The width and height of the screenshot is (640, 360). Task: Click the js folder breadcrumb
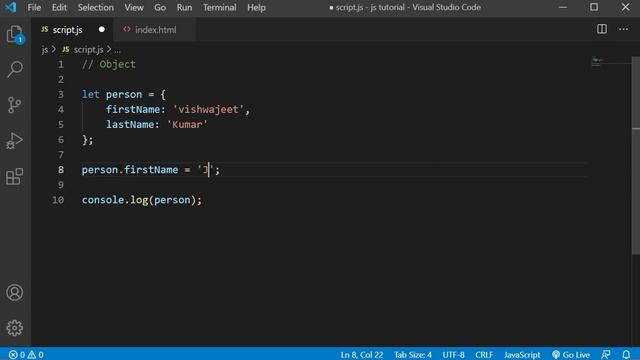(44, 50)
